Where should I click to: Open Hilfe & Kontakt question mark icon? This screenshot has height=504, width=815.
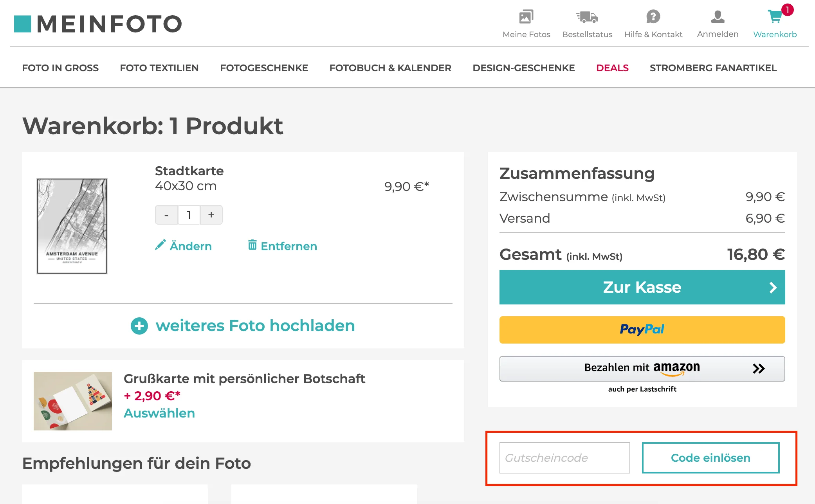653,16
